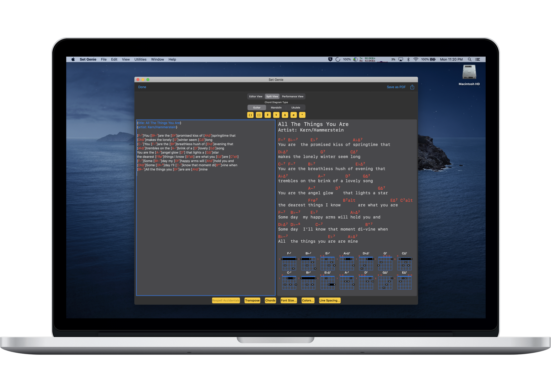Open the Set Genie application menu
551x392 pixels.
88,60
